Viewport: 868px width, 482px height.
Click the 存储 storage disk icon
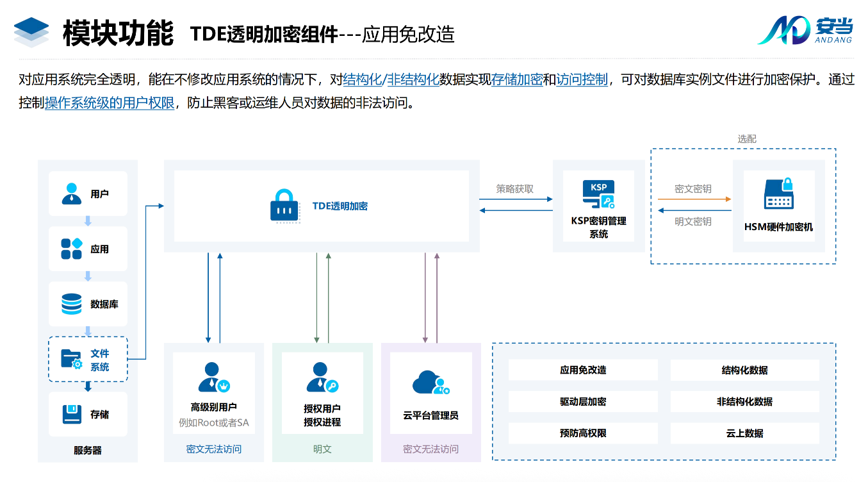(x=71, y=414)
